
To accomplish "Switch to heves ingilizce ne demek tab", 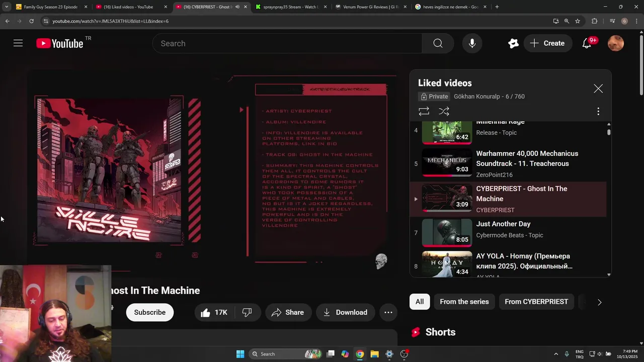I will pos(451,7).
